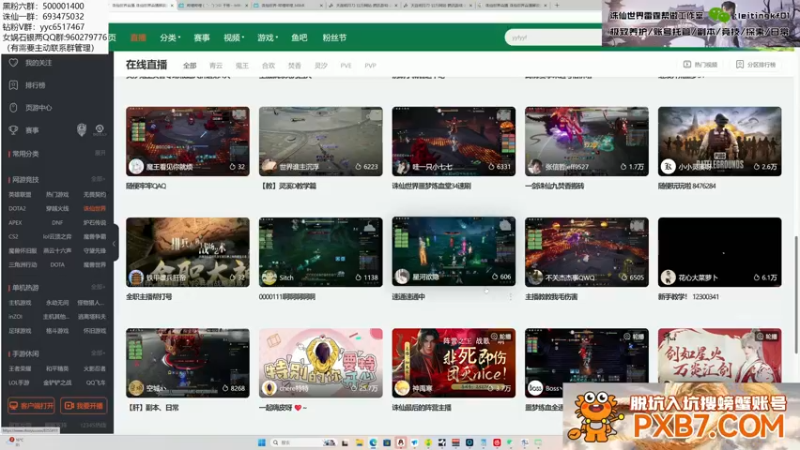Click Windows Start button on taskbar
The image size is (800, 450).
262,442
